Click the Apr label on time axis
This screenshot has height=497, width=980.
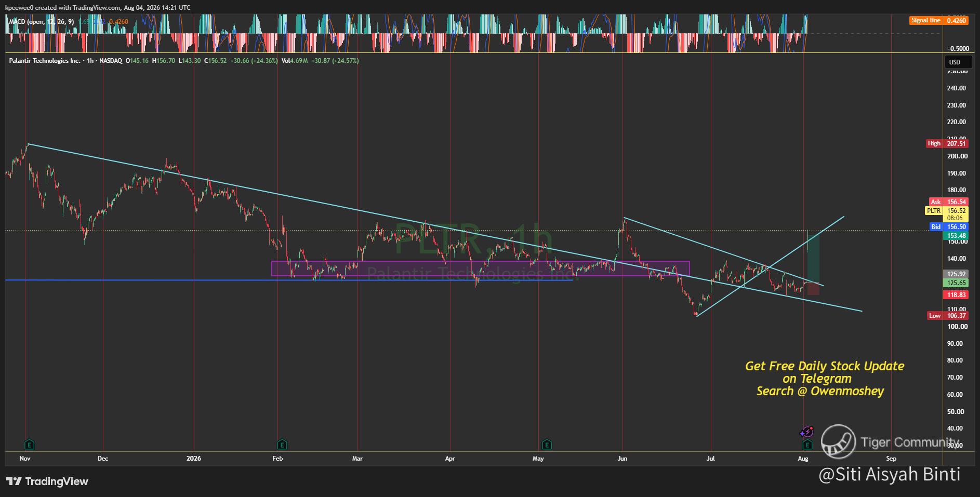(450, 459)
